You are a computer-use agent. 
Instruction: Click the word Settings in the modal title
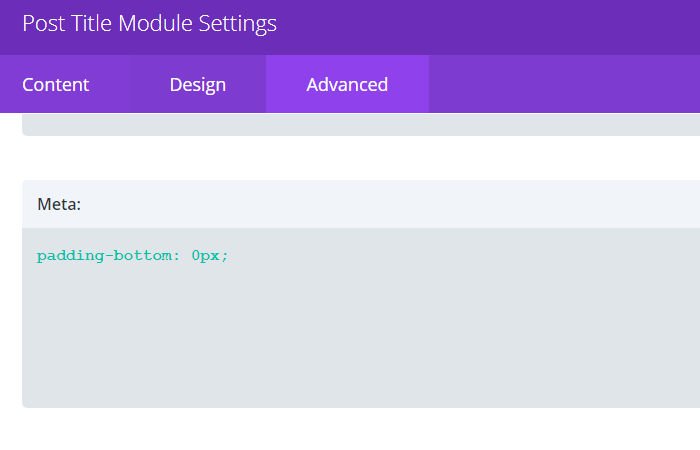click(238, 23)
